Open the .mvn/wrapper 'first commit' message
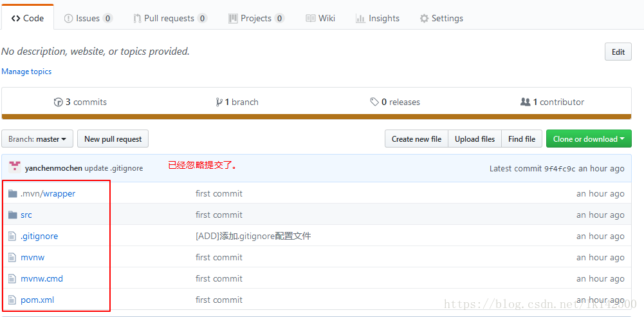 219,193
